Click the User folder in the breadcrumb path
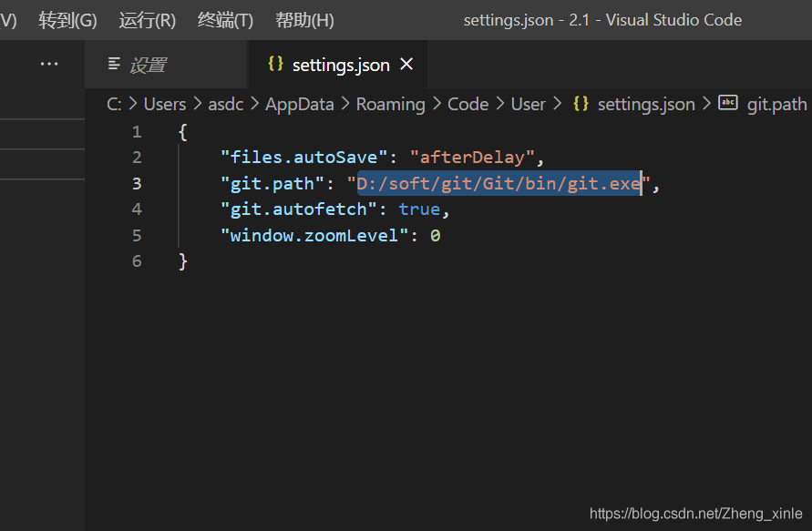The width and height of the screenshot is (812, 531). (528, 104)
